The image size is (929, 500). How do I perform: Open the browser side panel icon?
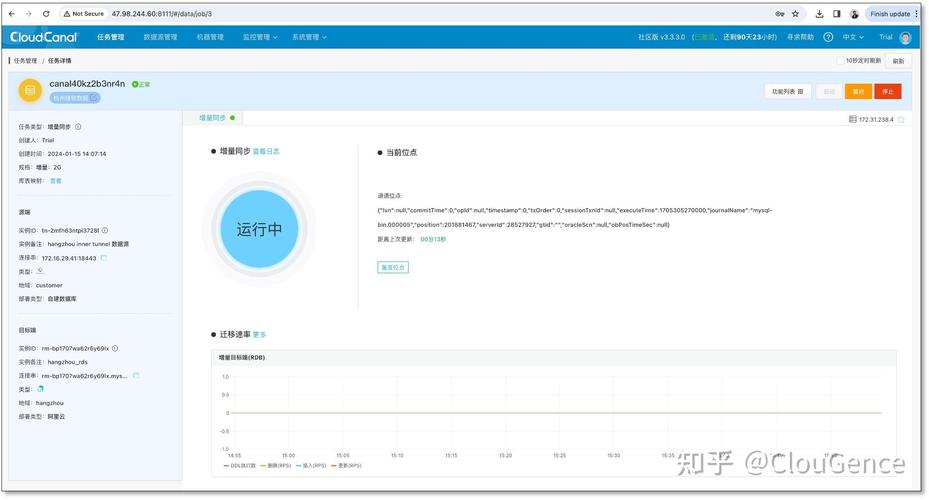click(x=837, y=14)
